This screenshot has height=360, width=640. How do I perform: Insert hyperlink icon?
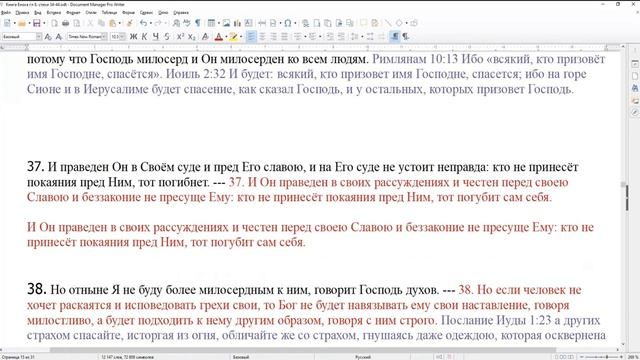(x=305, y=23)
